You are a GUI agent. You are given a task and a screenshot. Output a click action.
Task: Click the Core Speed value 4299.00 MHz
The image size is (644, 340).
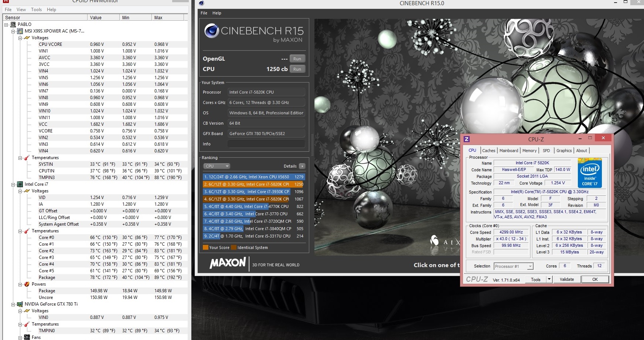(x=511, y=232)
